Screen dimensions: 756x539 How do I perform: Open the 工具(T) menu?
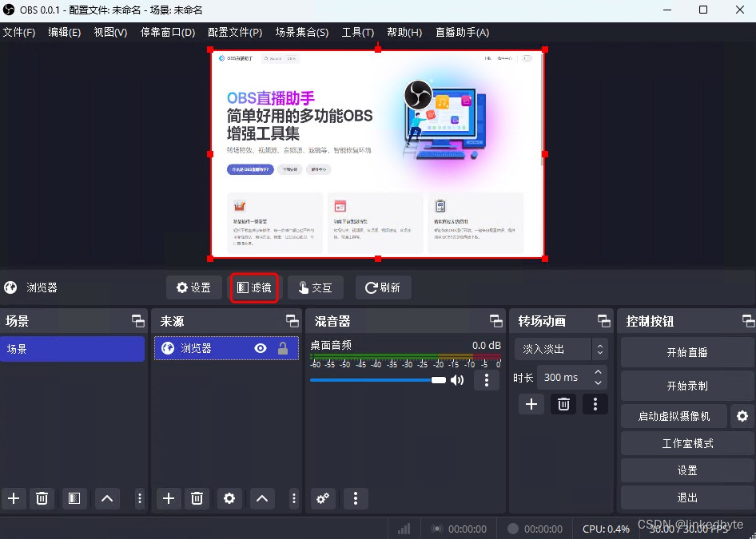click(358, 32)
